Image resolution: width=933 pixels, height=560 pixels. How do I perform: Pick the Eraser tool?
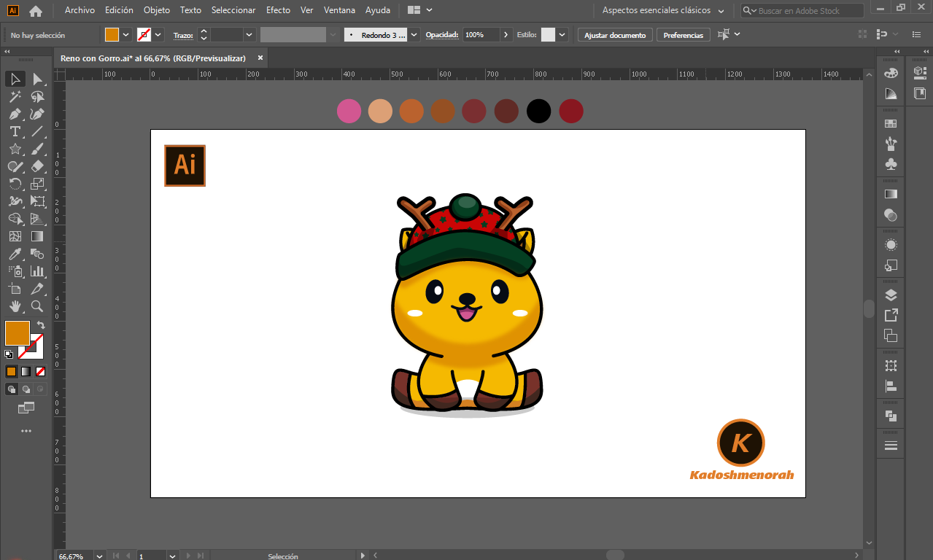coord(37,166)
